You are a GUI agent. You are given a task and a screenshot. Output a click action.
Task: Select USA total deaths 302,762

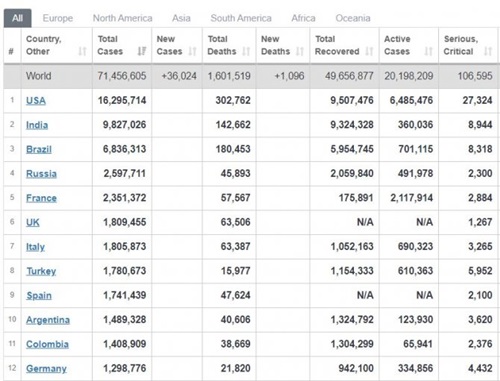click(x=233, y=100)
